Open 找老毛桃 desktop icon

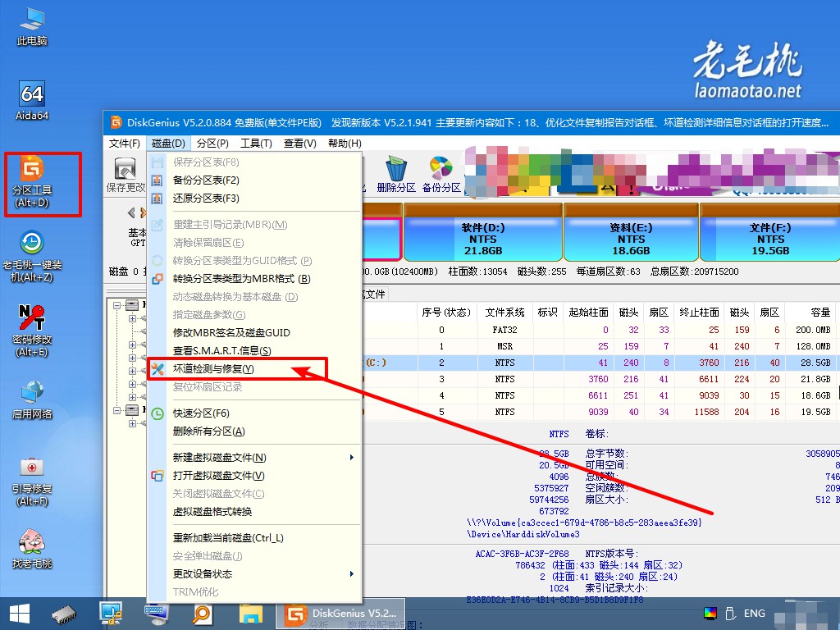click(32, 549)
